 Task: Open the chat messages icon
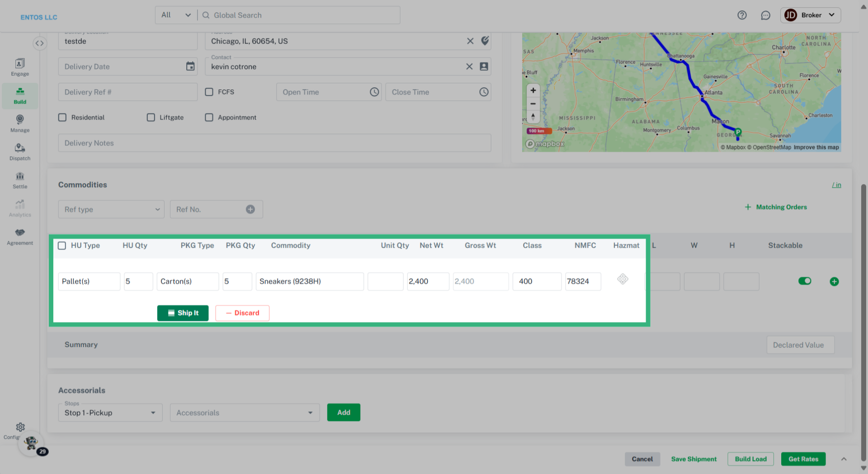tap(765, 15)
